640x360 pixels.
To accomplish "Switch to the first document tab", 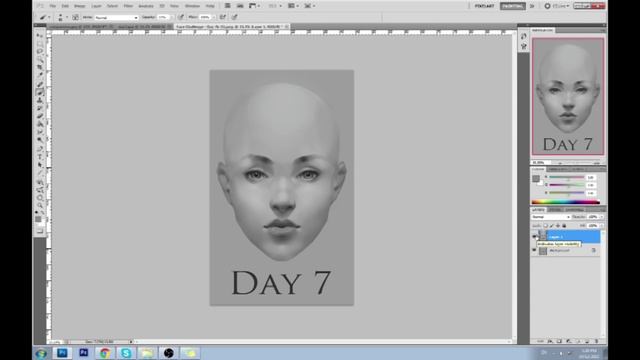I will pos(80,27).
